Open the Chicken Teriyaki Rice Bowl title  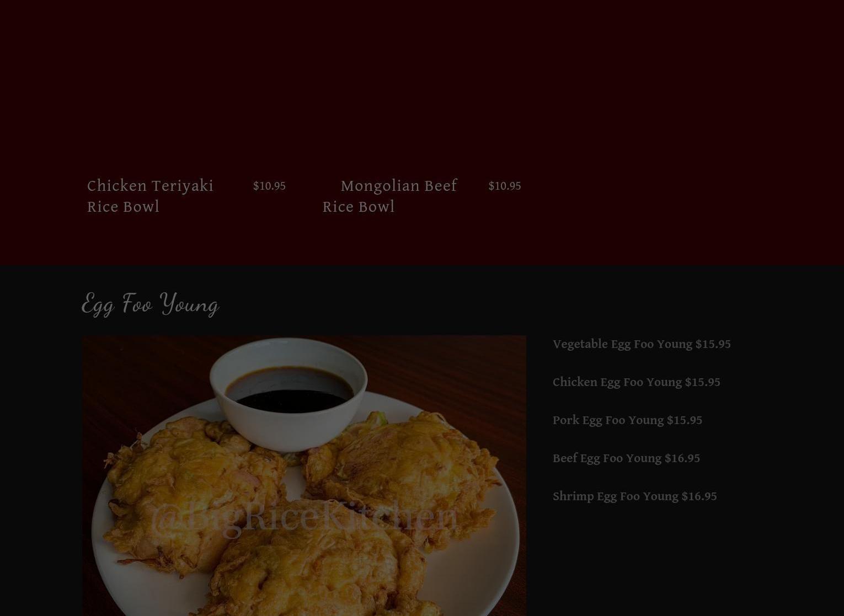click(150, 196)
